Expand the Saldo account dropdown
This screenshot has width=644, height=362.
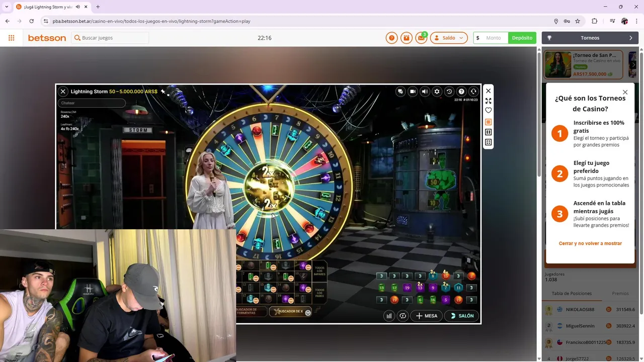pyautogui.click(x=449, y=38)
